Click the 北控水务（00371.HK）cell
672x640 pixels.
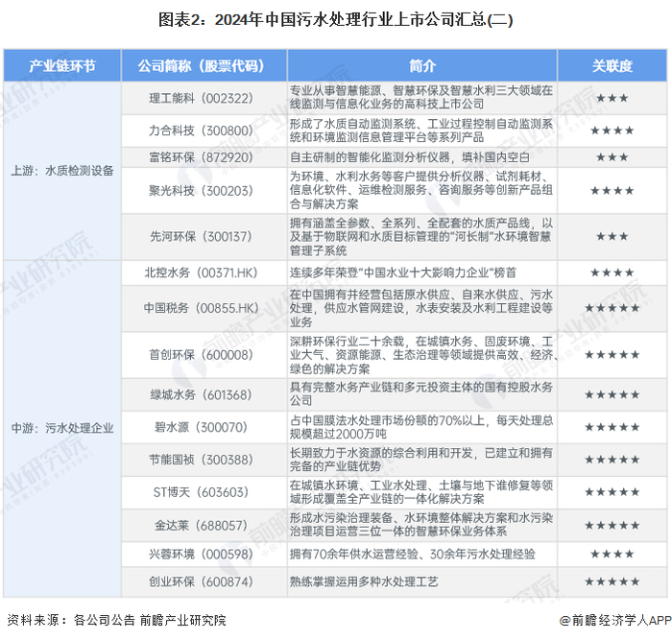(x=204, y=273)
